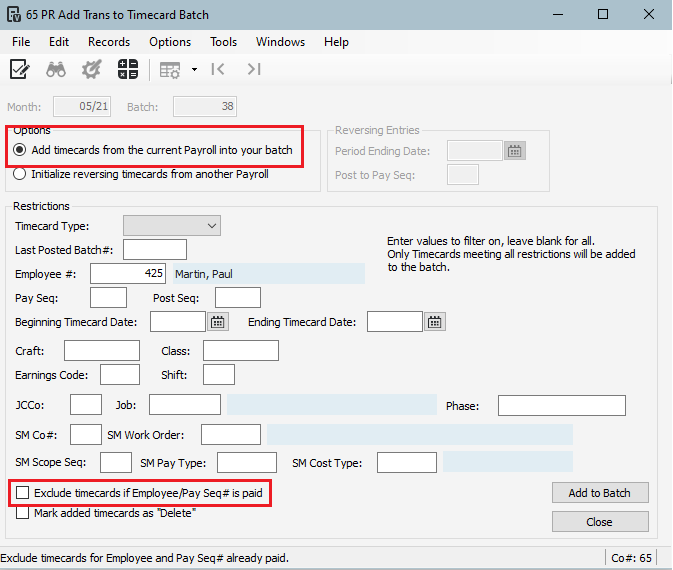Go to first record arrow icon
Viewport: 673px width, 570px height.
pos(218,69)
